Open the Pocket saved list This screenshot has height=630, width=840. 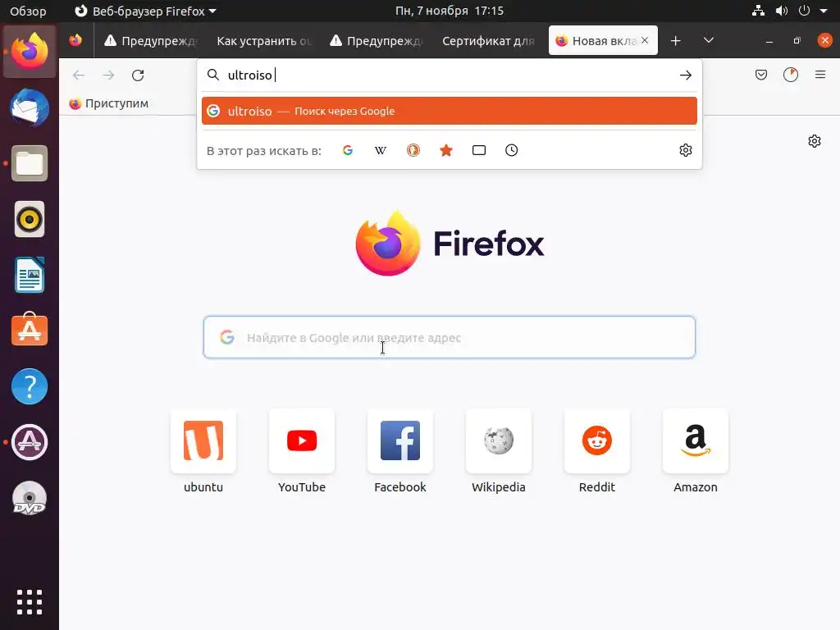point(760,75)
